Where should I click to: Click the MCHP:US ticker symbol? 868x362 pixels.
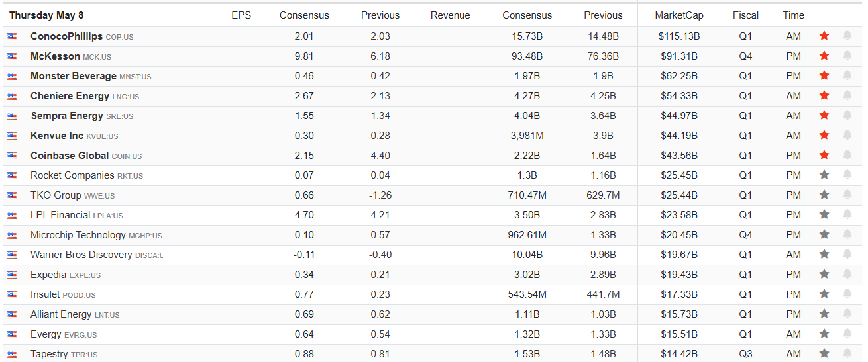(x=145, y=236)
